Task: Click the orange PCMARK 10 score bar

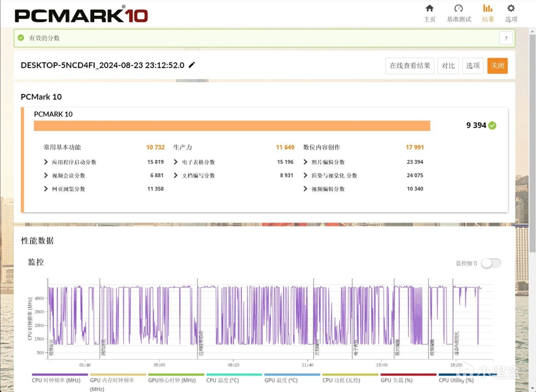Action: coord(232,126)
